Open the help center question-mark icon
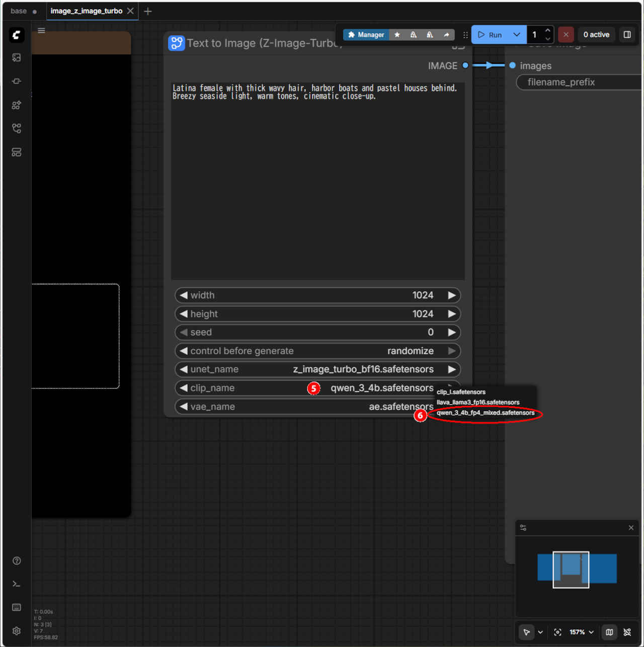 16,561
